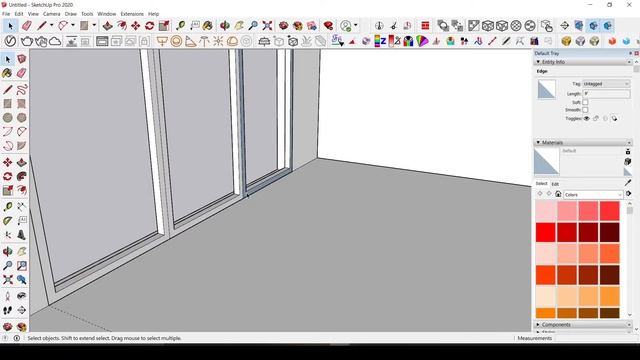Open the File menu
This screenshot has height=360, width=640.
[6, 14]
